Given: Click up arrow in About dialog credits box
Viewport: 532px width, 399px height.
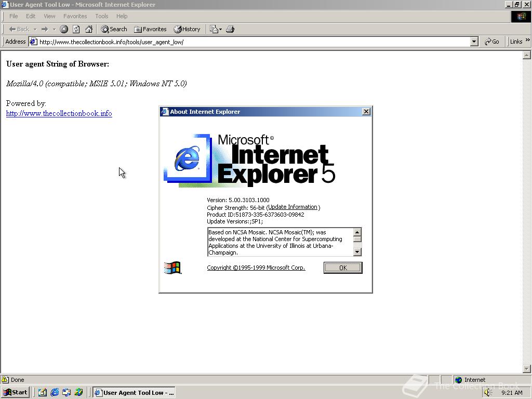Looking at the screenshot, I should (357, 232).
